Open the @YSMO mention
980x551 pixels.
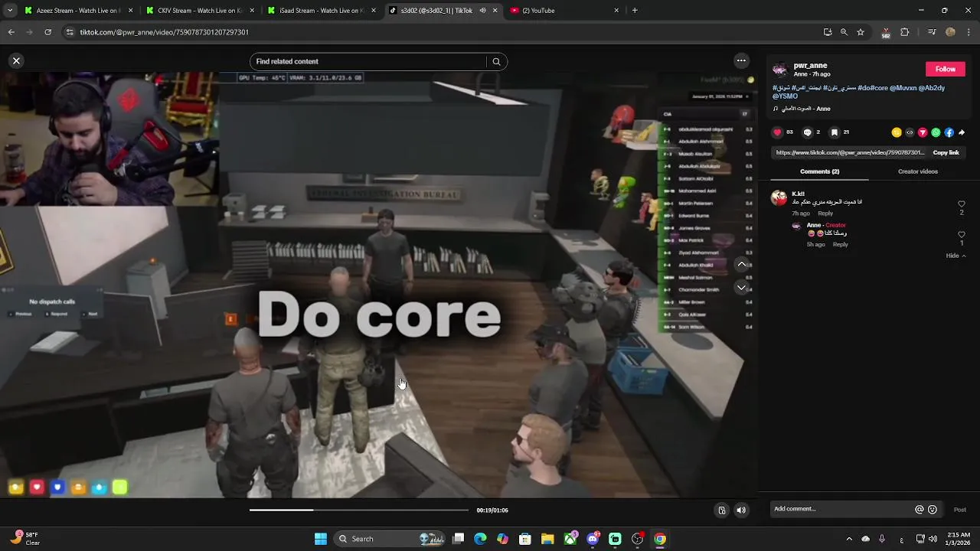785,96
